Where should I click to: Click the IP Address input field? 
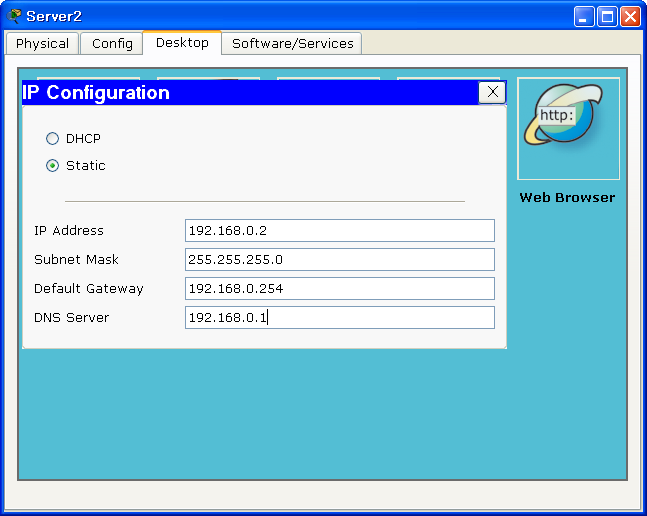click(340, 231)
